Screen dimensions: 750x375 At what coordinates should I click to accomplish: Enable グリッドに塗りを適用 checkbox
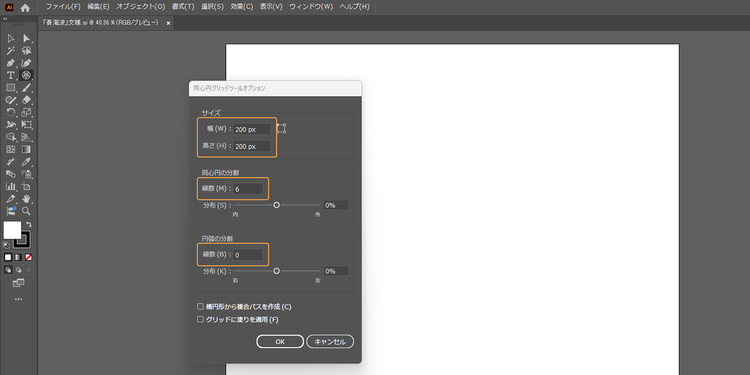tap(200, 320)
